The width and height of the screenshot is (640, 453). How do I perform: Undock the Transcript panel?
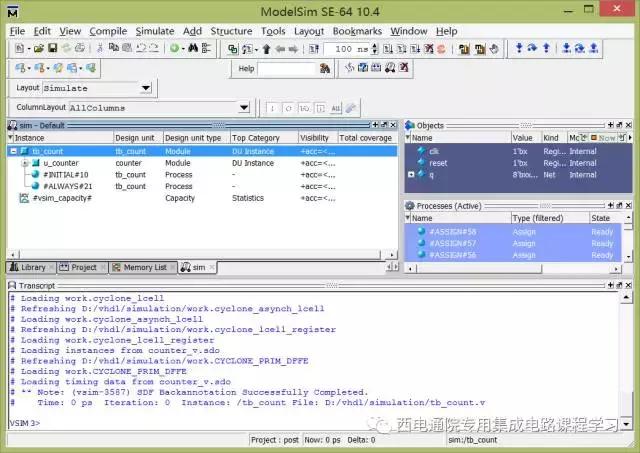click(x=619, y=285)
